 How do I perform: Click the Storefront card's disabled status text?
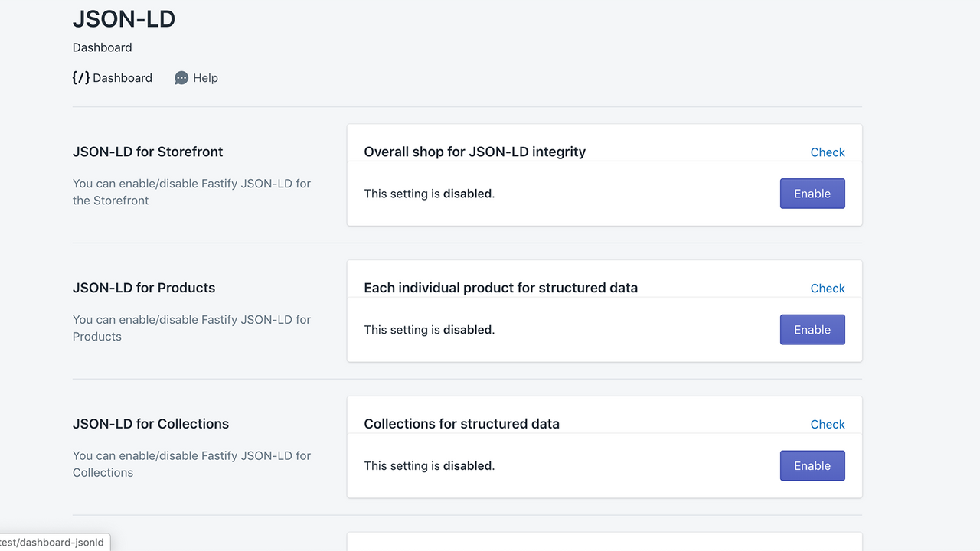pos(430,194)
